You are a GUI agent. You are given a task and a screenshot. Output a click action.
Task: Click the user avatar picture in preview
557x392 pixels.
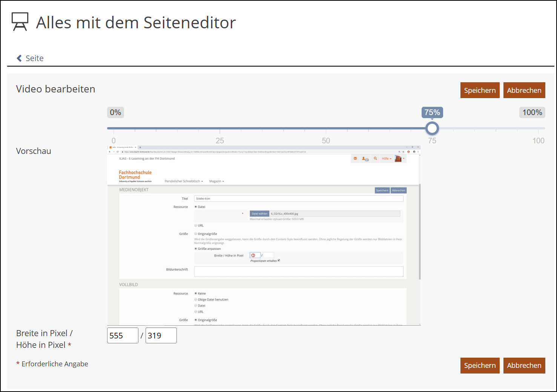point(398,158)
